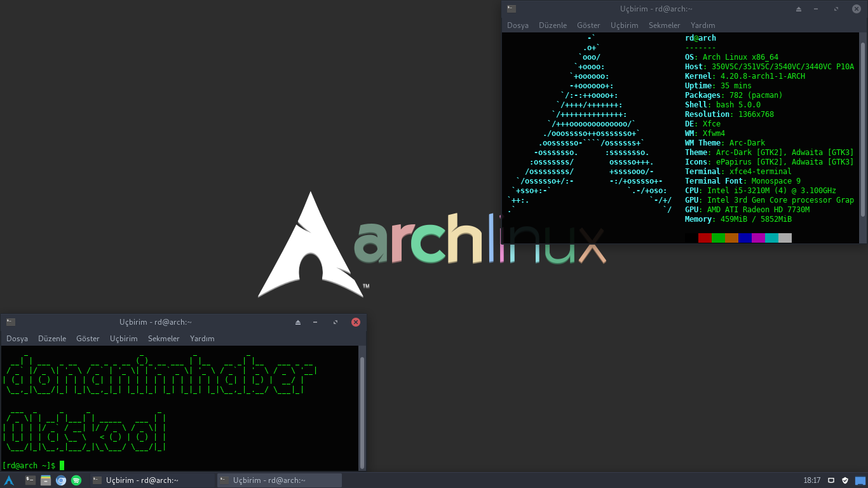Close the neofetch terminal window
868x488 pixels.
click(856, 9)
